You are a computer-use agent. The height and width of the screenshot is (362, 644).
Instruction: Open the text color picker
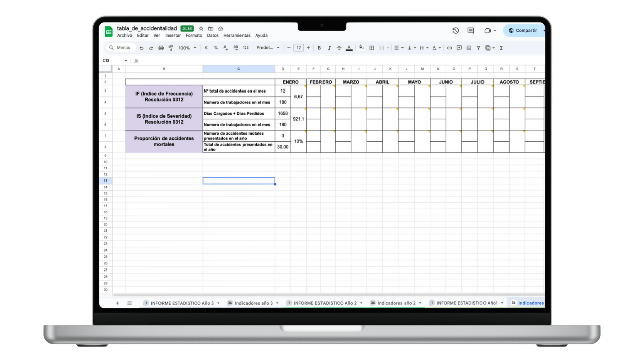(x=349, y=48)
